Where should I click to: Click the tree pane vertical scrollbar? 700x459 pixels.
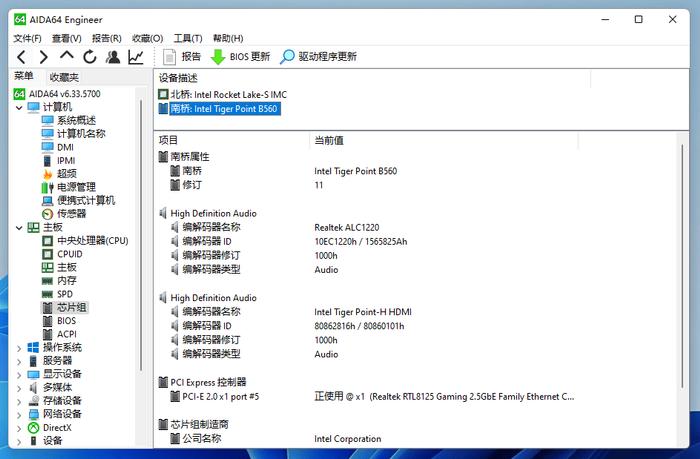141,235
